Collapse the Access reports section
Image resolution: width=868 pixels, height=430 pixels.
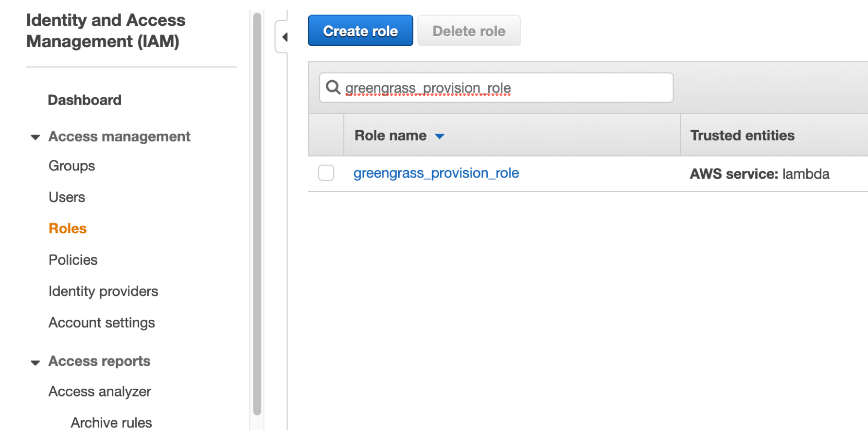click(x=35, y=362)
